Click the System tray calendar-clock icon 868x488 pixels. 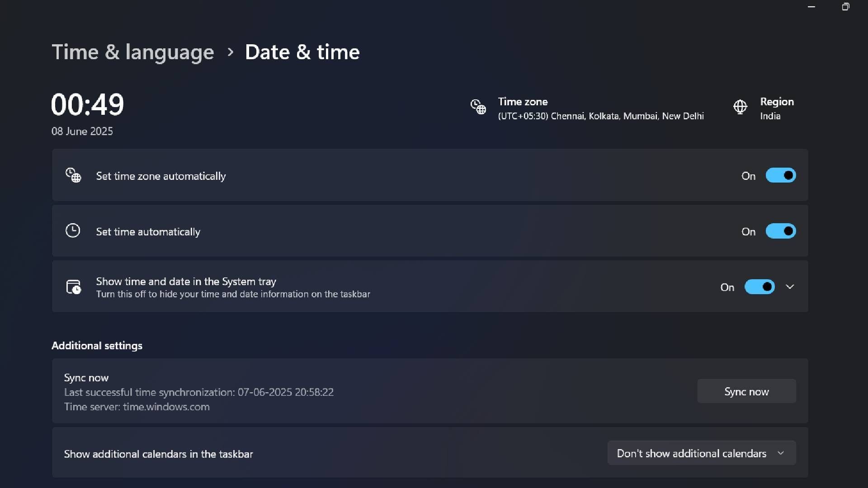[73, 287]
